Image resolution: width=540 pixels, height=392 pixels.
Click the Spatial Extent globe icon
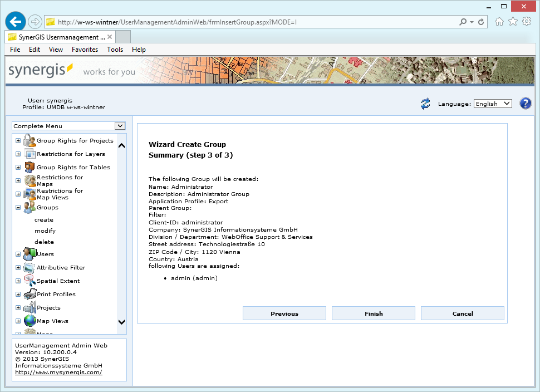[29, 281]
